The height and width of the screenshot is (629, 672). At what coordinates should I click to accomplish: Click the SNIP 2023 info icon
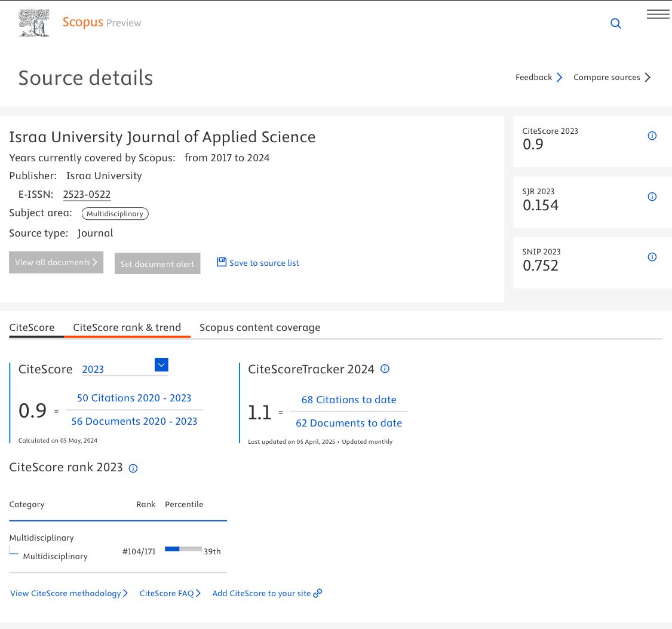(652, 257)
